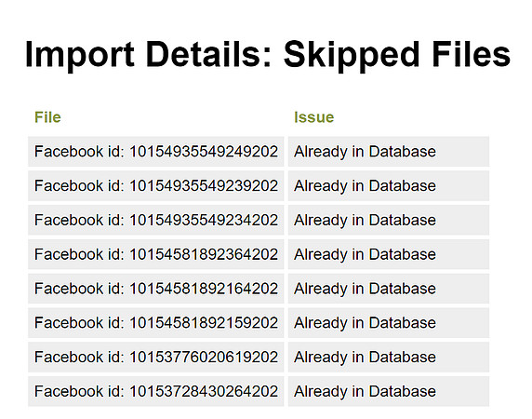Select the Import Details: Skipped Files heading

click(x=268, y=55)
